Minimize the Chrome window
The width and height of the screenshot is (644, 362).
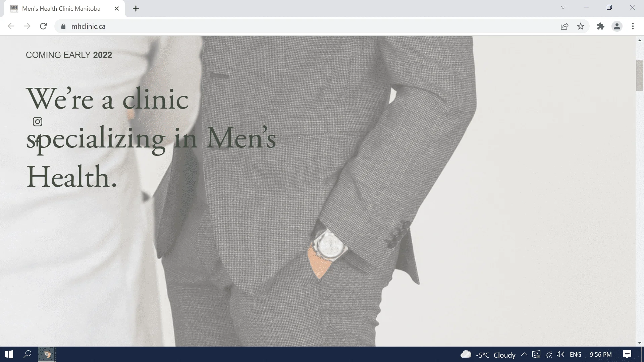586,7
